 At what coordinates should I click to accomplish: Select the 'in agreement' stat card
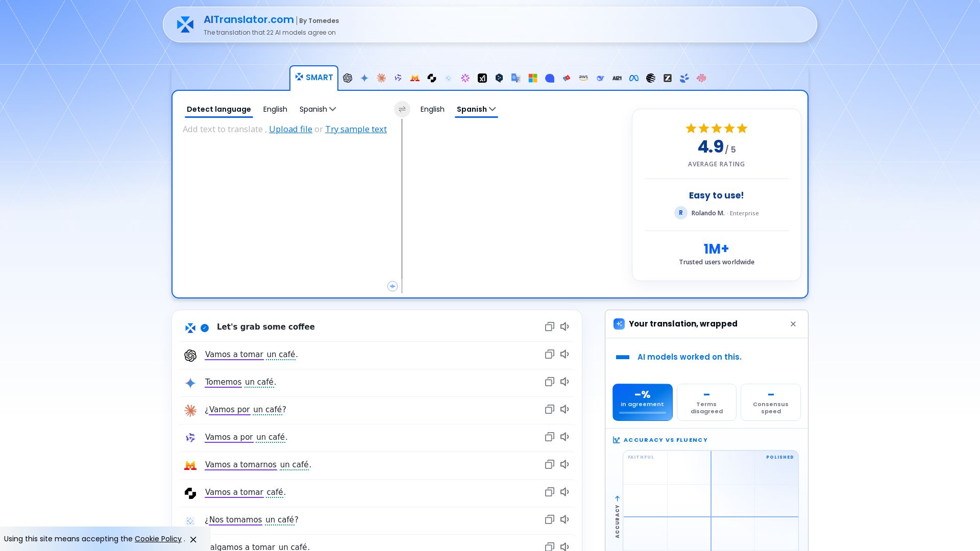tap(643, 403)
